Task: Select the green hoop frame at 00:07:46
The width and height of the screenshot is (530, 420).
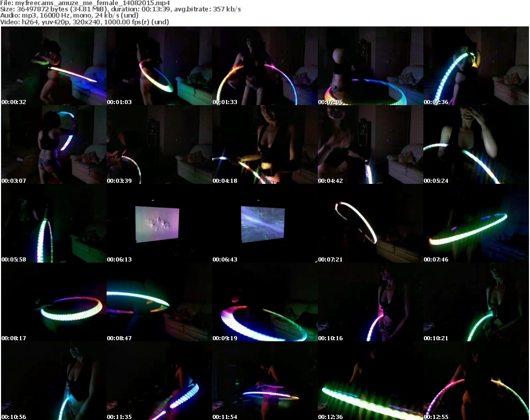Action: click(x=476, y=224)
